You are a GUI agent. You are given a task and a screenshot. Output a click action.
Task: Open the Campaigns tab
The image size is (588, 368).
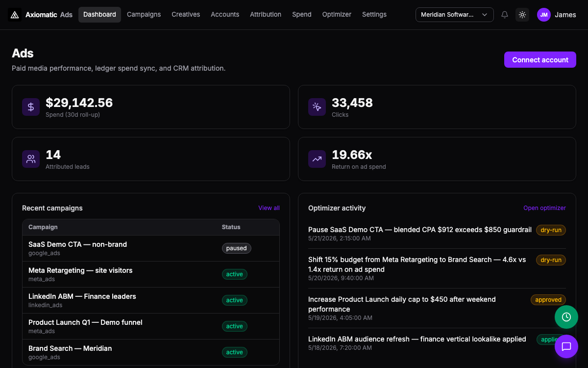[x=144, y=15]
